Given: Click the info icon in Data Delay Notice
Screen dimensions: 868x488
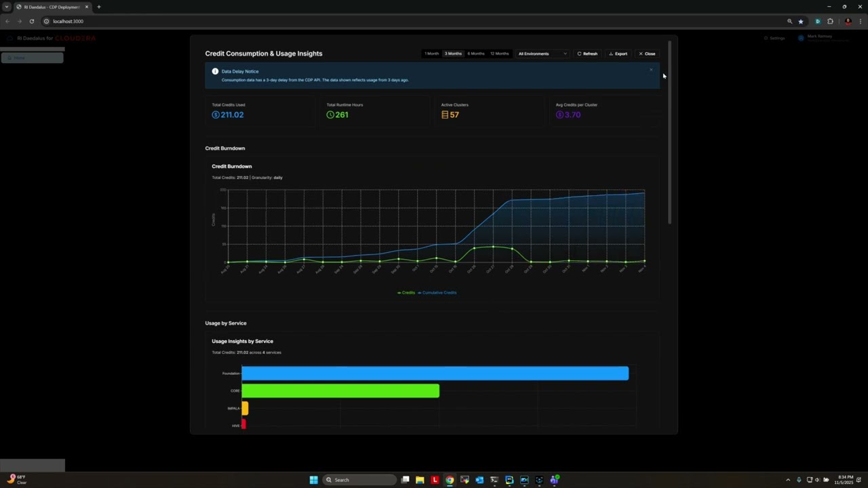Looking at the screenshot, I should coord(215,71).
